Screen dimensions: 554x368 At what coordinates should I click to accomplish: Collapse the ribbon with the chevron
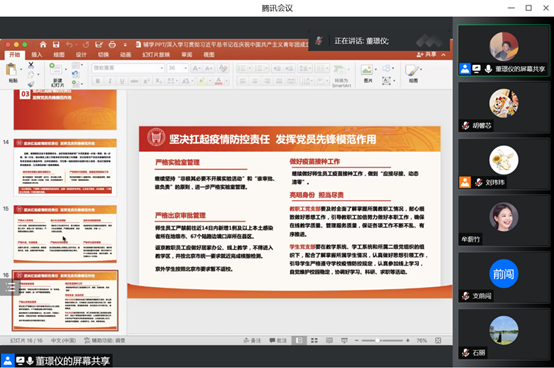tap(443, 55)
